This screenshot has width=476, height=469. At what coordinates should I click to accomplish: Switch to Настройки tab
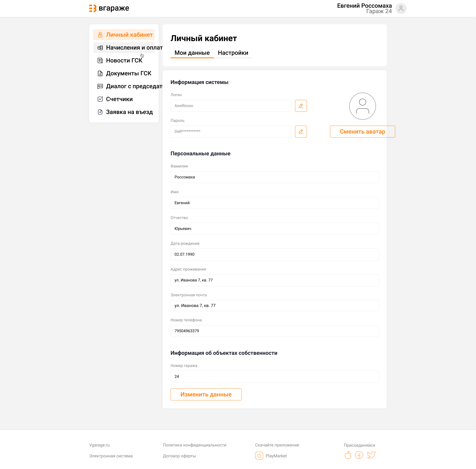pyautogui.click(x=233, y=53)
